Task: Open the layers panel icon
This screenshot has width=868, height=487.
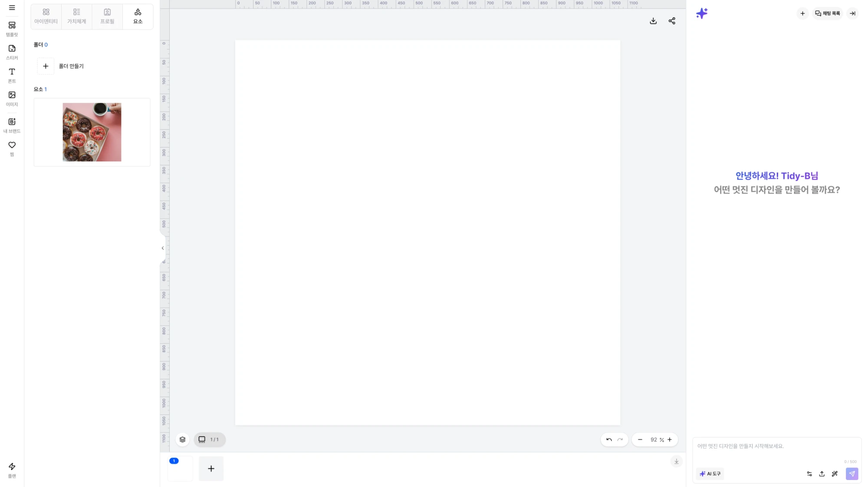Action: click(182, 440)
